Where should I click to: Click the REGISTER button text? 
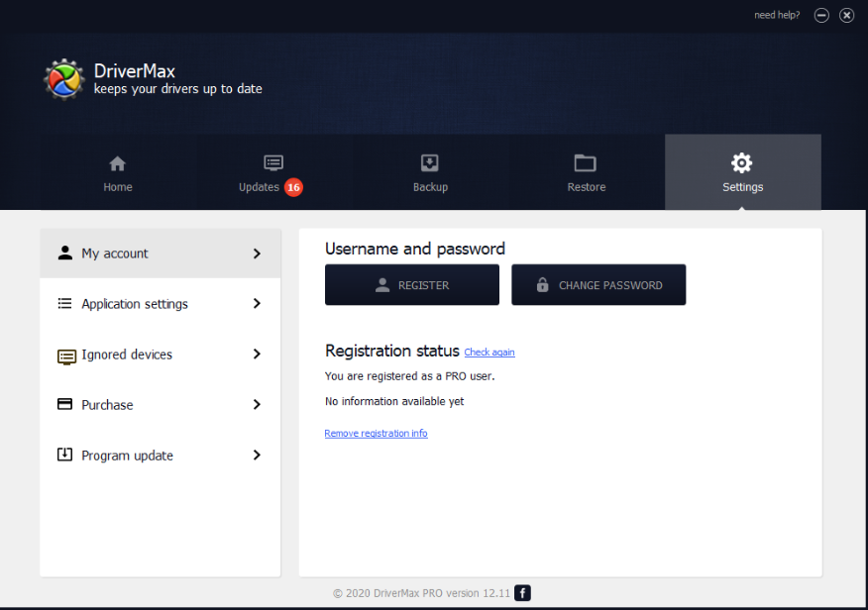pos(423,285)
